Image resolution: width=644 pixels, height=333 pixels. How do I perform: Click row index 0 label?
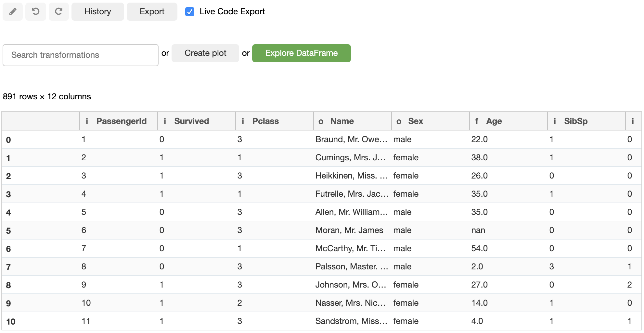coord(8,140)
